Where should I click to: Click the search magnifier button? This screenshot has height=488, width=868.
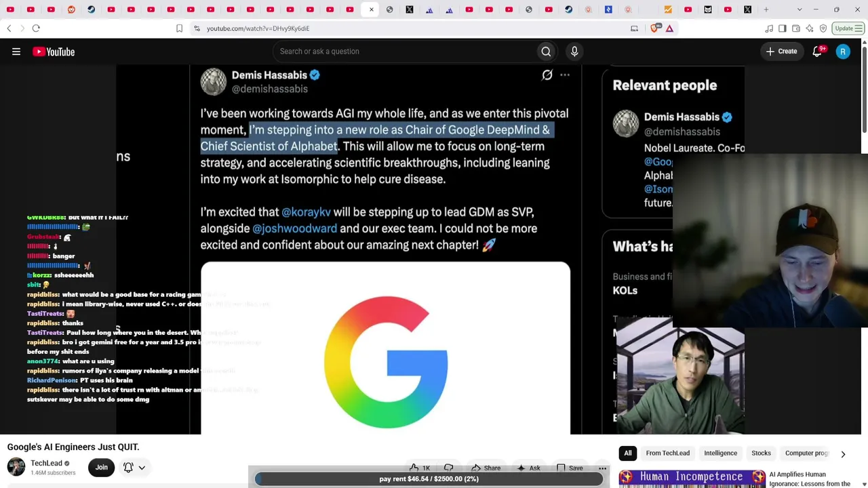(546, 52)
